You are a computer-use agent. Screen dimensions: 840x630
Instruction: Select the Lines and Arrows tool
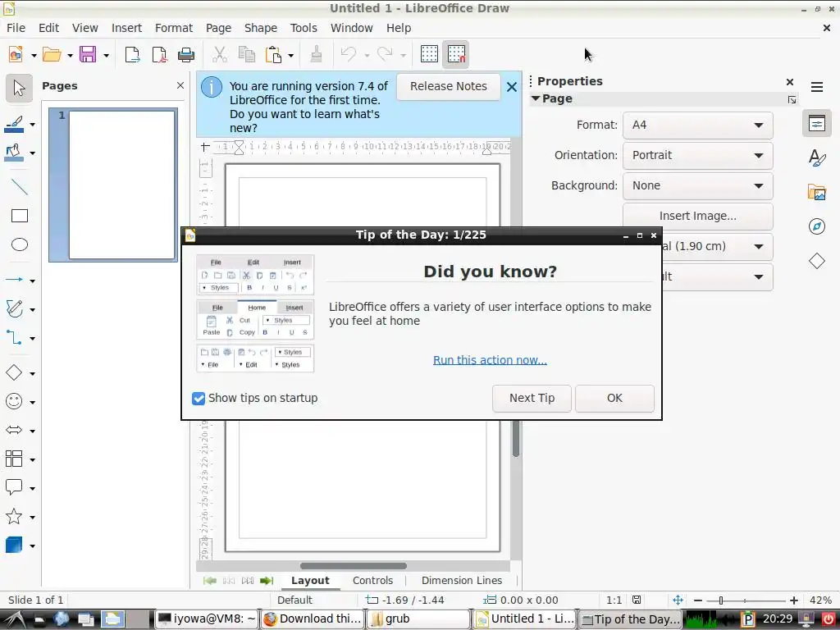pos(15,280)
